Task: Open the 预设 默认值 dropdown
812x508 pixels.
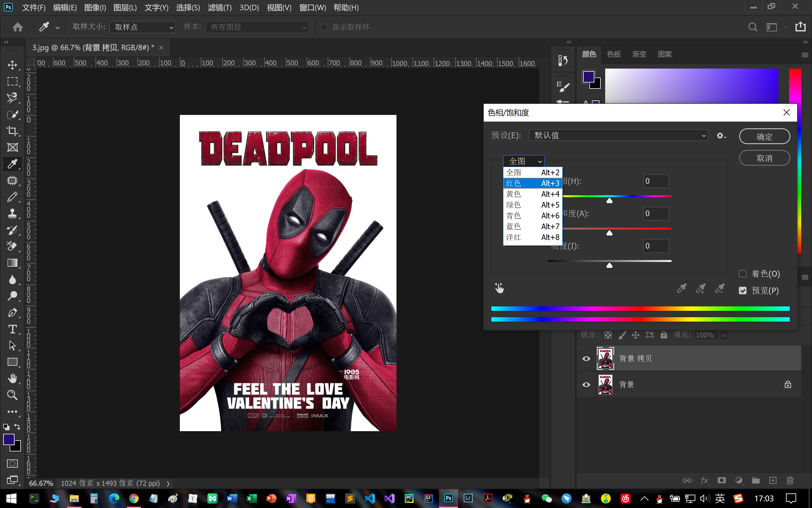Action: click(x=619, y=135)
